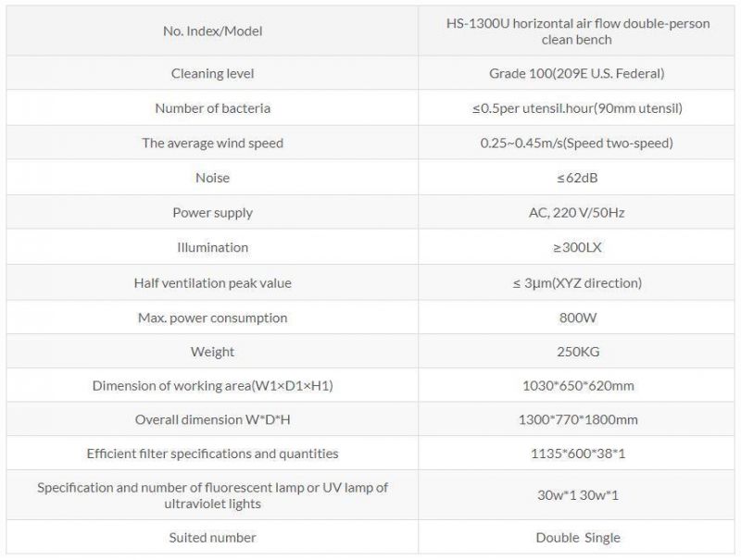
Task: Click the Suited number row label
Action: click(213, 538)
